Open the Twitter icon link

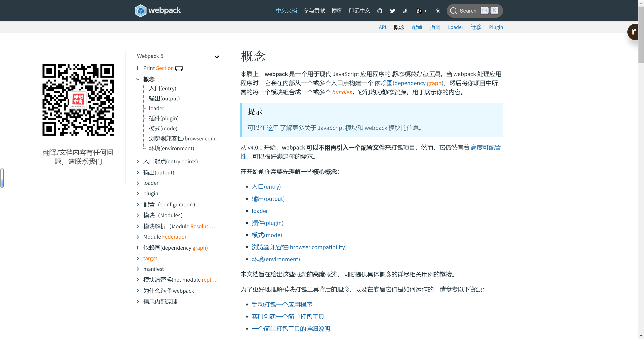coord(392,11)
